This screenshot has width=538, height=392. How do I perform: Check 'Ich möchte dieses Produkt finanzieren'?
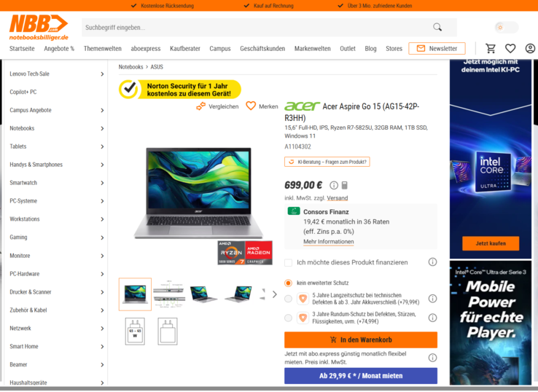click(288, 262)
